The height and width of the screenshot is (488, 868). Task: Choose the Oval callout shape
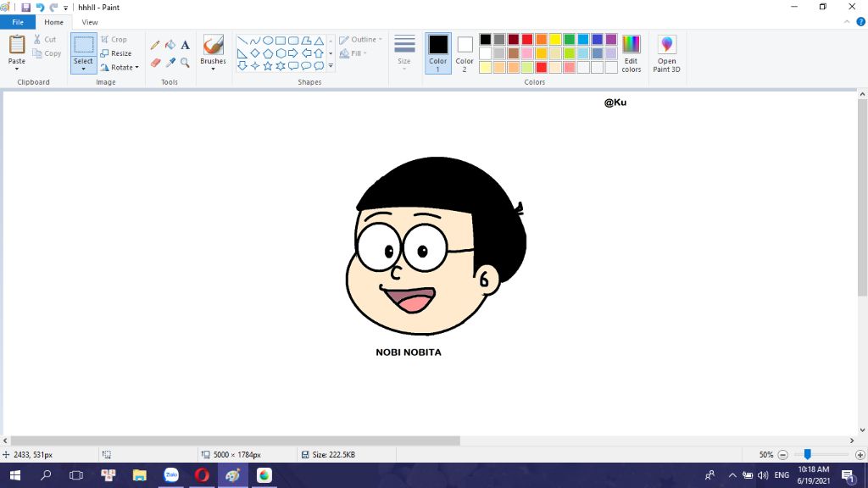pos(306,66)
